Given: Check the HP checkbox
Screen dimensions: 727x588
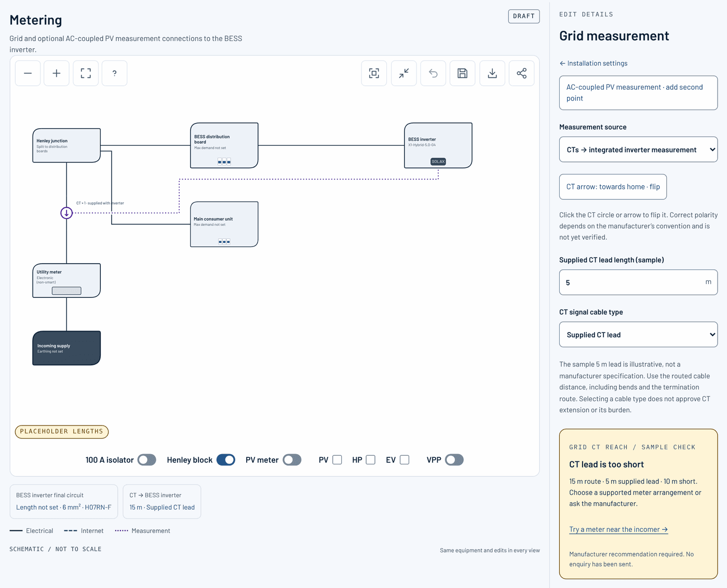Looking at the screenshot, I should pyautogui.click(x=370, y=460).
